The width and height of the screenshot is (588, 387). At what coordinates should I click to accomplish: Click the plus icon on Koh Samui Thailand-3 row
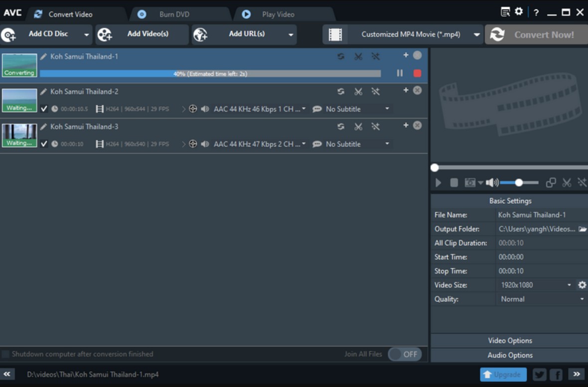point(406,125)
